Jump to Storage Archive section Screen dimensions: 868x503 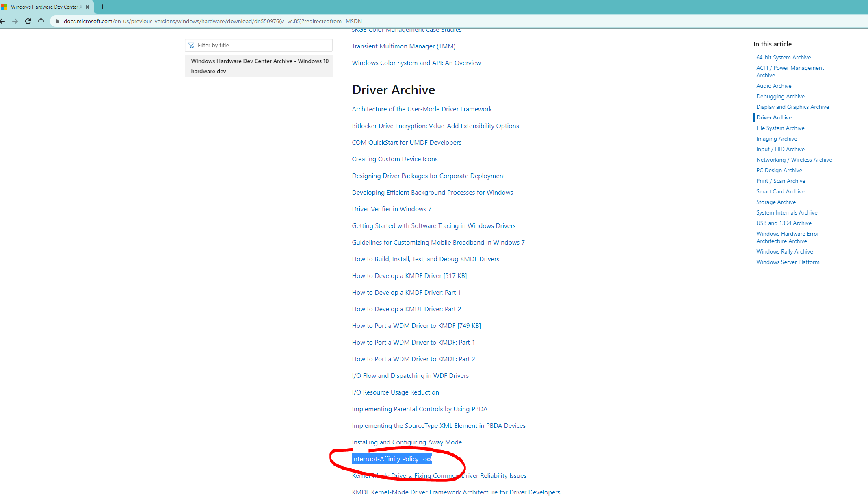(x=776, y=202)
